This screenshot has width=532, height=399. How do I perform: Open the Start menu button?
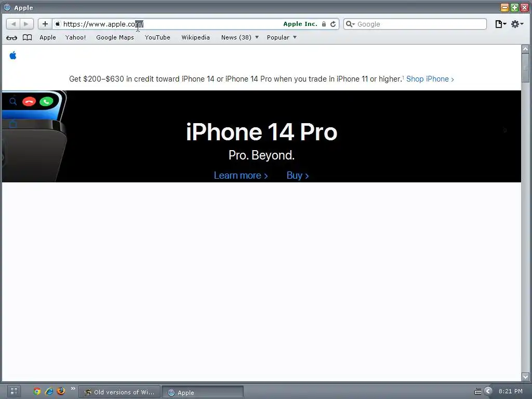click(14, 391)
